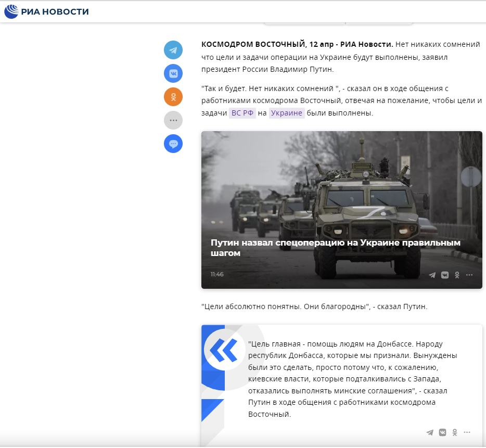Open comments chat bubble in sidebar
The image size is (486, 448).
[x=173, y=144]
